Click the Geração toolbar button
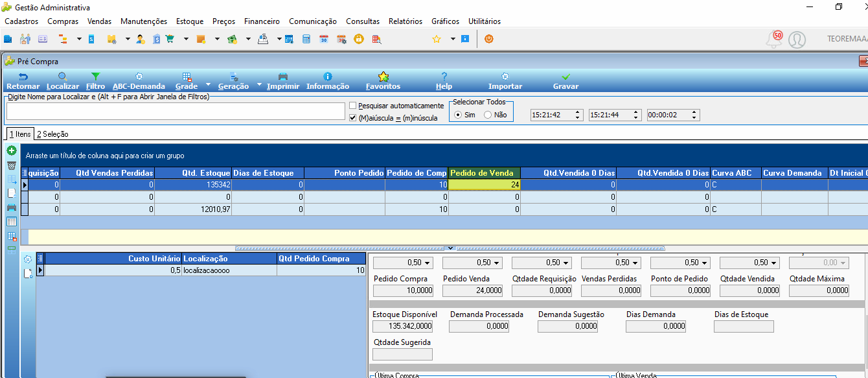The height and width of the screenshot is (378, 868). tap(233, 81)
